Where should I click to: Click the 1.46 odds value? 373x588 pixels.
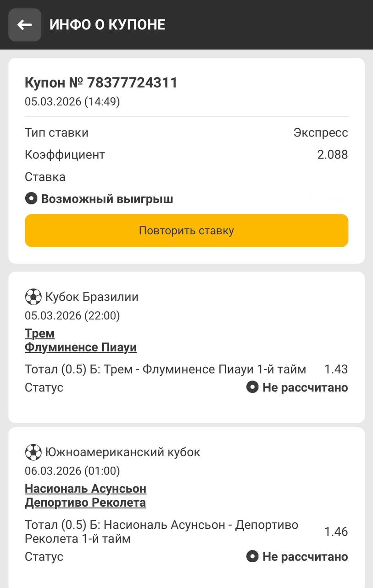[336, 531]
